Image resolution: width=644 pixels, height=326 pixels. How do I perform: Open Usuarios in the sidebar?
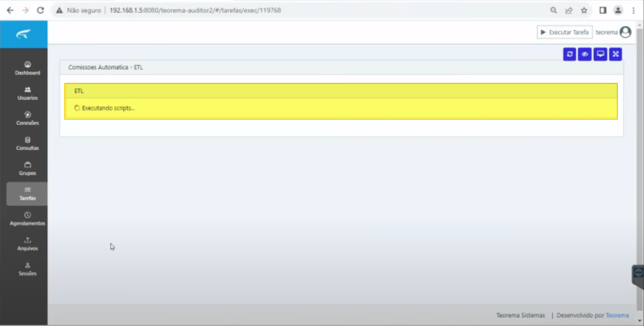tap(27, 94)
